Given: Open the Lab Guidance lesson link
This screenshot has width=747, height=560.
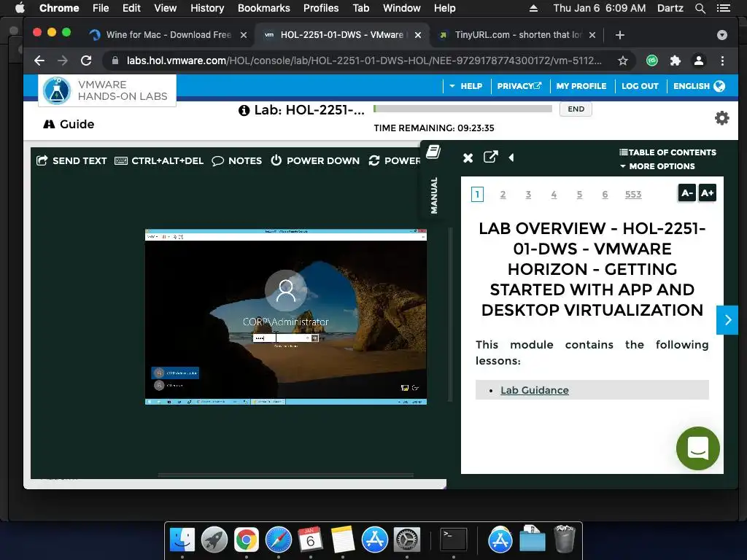Looking at the screenshot, I should (535, 390).
